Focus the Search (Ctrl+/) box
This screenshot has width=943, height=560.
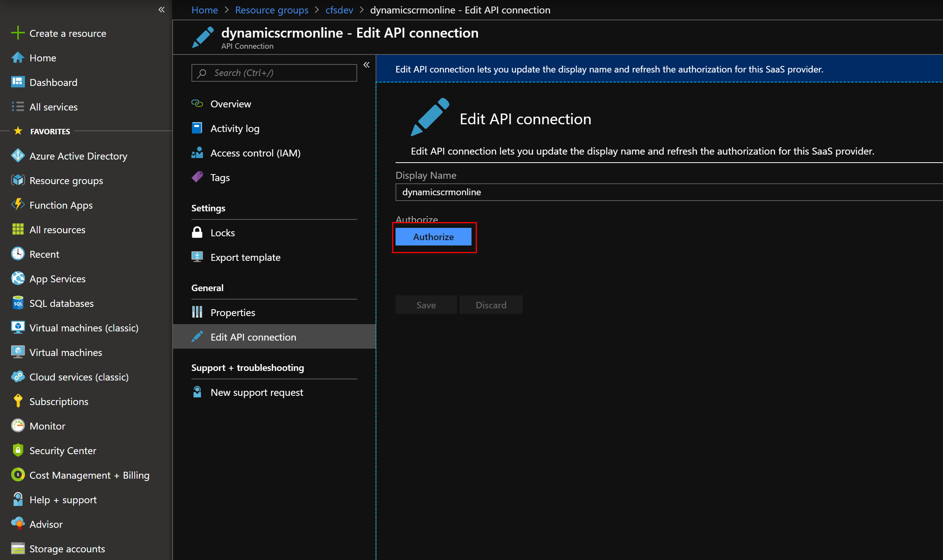[x=274, y=73]
